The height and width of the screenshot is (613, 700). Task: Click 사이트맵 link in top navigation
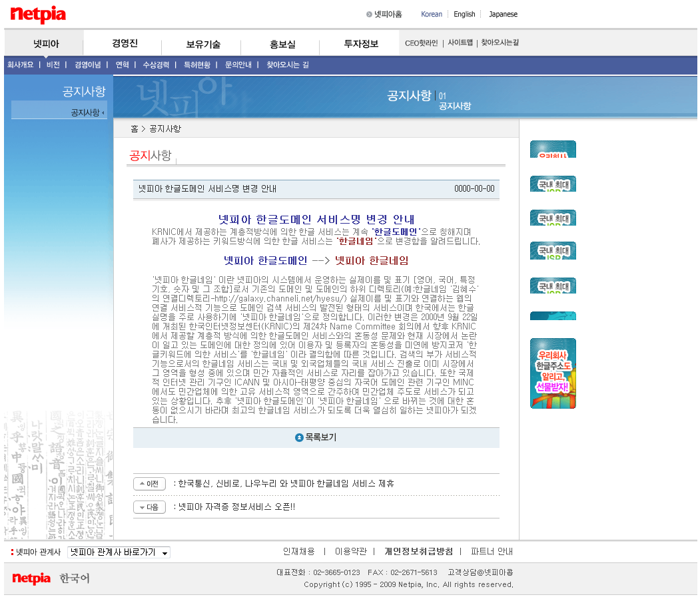tap(460, 43)
